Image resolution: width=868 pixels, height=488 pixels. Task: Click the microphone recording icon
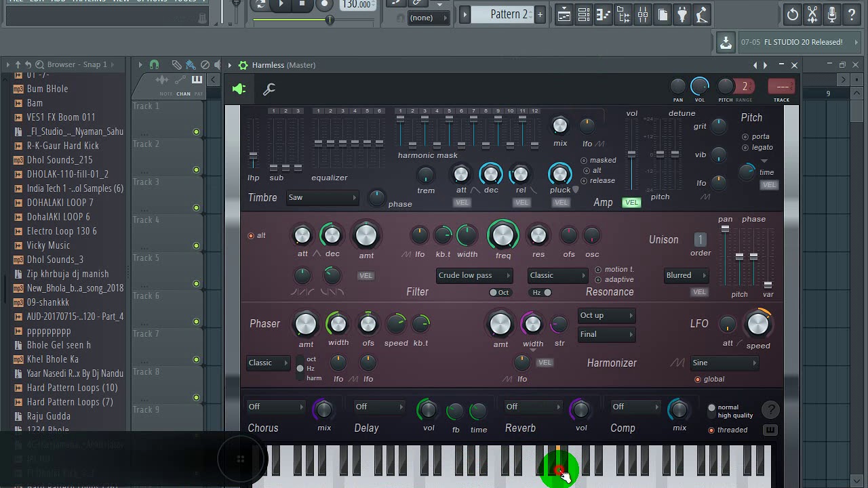[831, 14]
